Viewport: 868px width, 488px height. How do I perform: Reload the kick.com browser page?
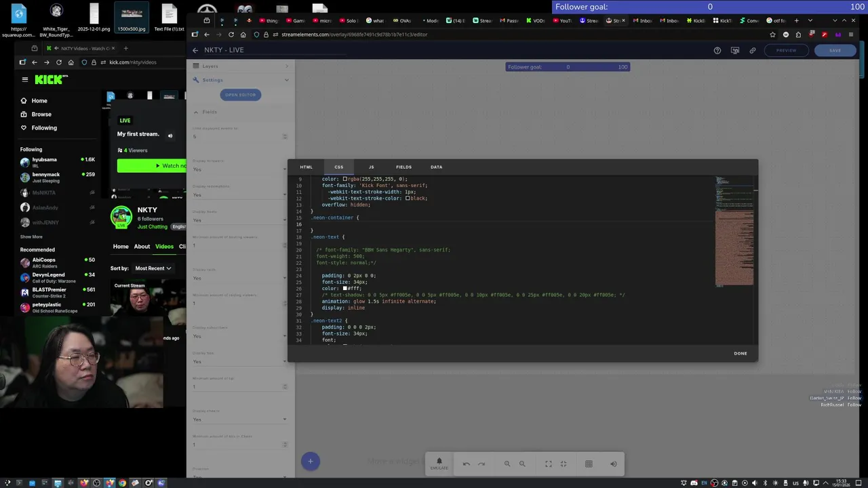click(59, 62)
